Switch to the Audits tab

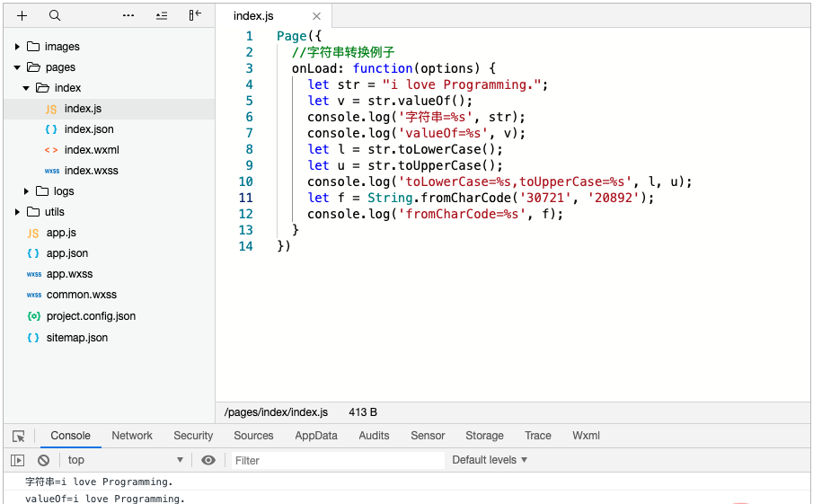[374, 436]
